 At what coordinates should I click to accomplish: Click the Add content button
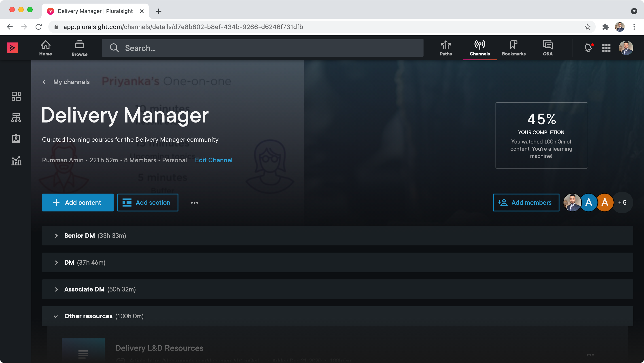click(78, 203)
